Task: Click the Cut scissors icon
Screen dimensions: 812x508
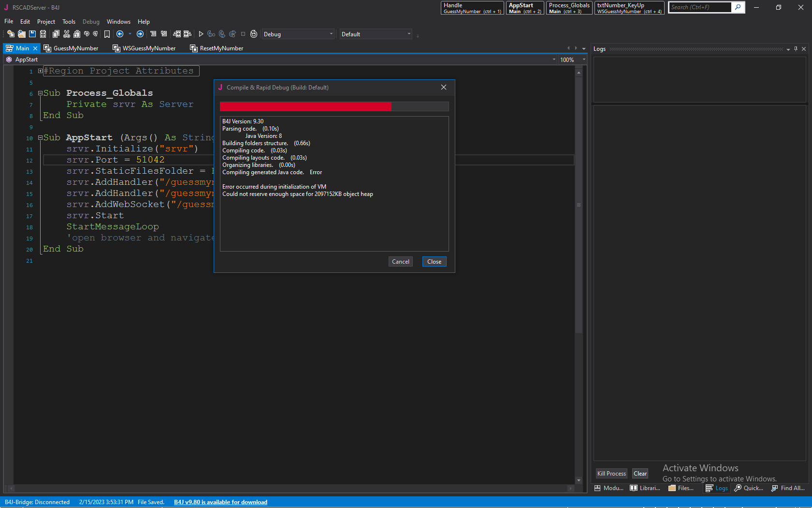Action: click(x=67, y=34)
